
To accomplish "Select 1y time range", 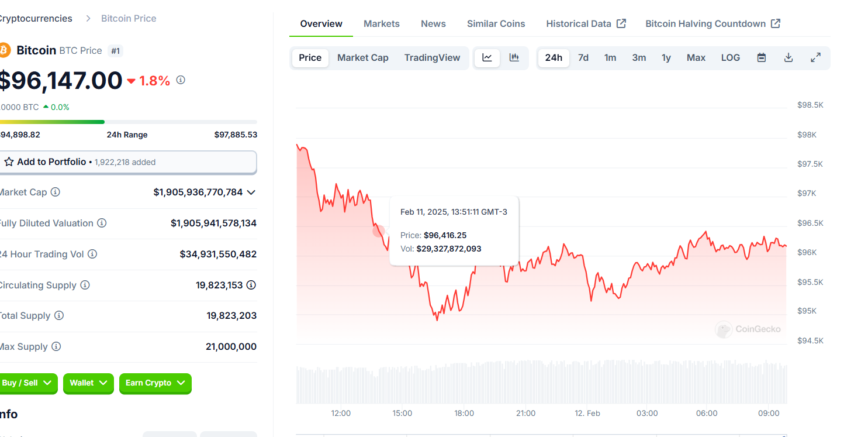I will [x=666, y=57].
